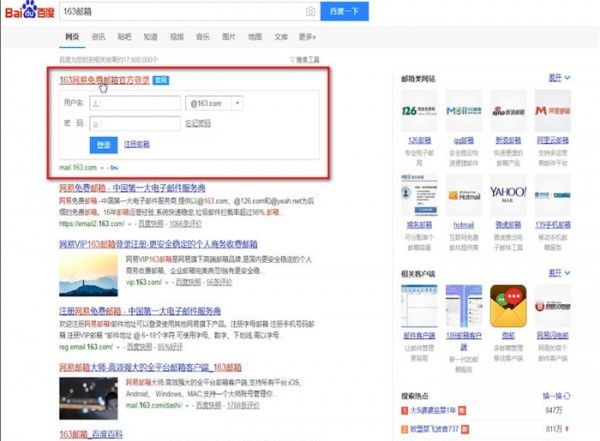
Task: Click the 139 mobile mailbox logo tile
Action: coord(553,196)
